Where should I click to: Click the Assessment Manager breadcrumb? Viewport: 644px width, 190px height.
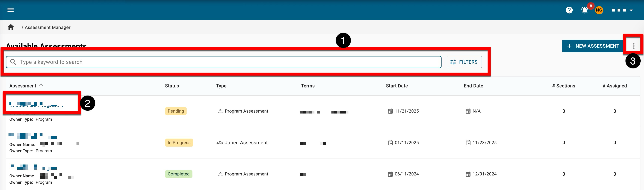click(x=48, y=28)
